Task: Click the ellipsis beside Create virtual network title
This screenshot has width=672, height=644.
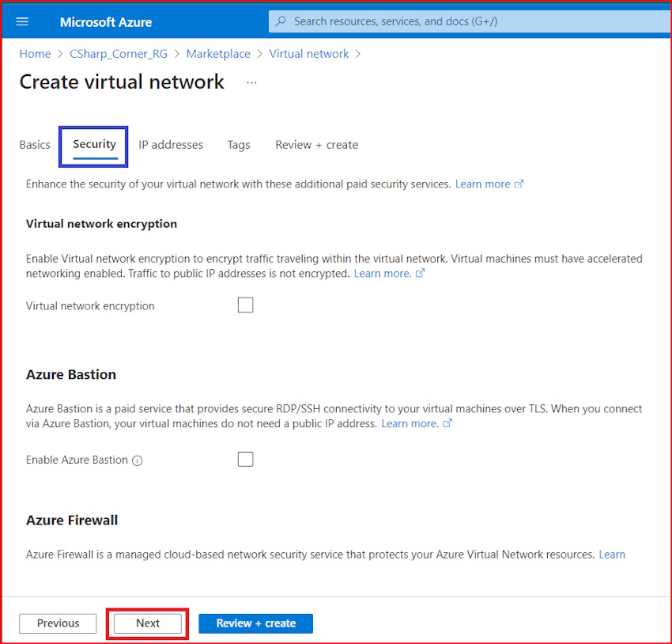Action: pyautogui.click(x=251, y=82)
